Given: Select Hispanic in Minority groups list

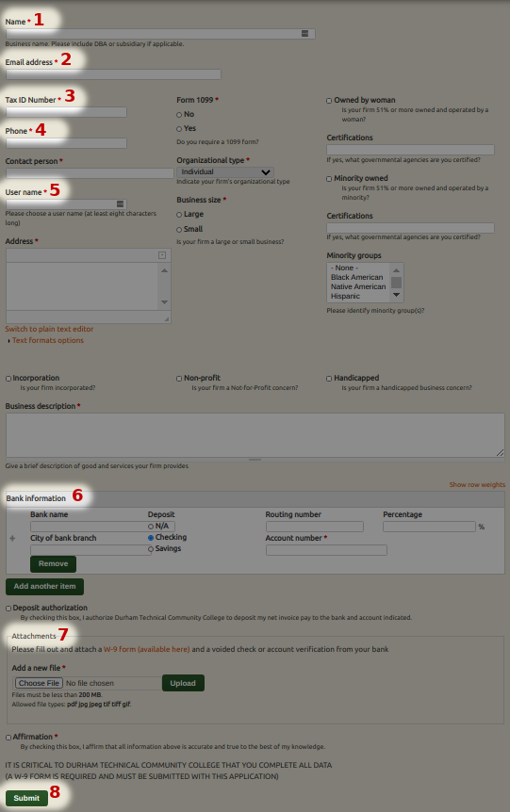Looking at the screenshot, I should coord(345,296).
